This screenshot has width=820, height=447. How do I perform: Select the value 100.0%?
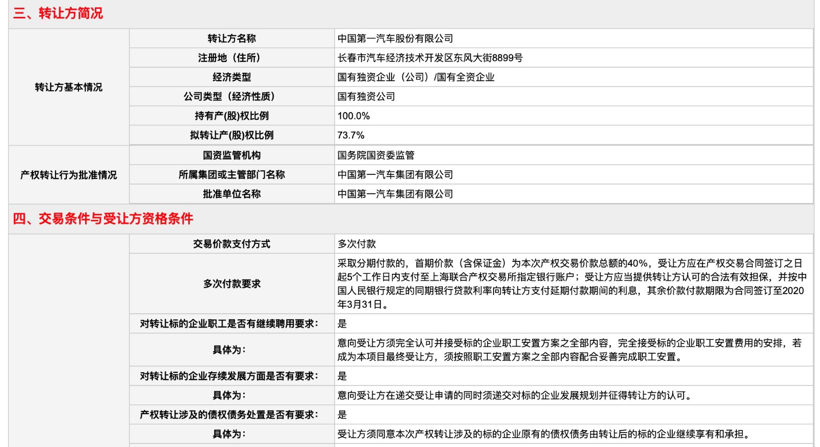click(x=354, y=116)
